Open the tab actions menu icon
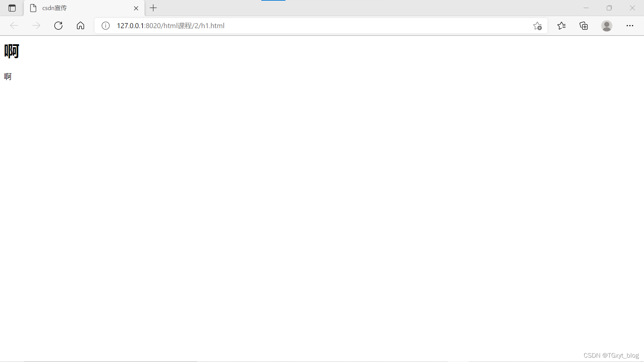644x362 pixels. (x=12, y=8)
